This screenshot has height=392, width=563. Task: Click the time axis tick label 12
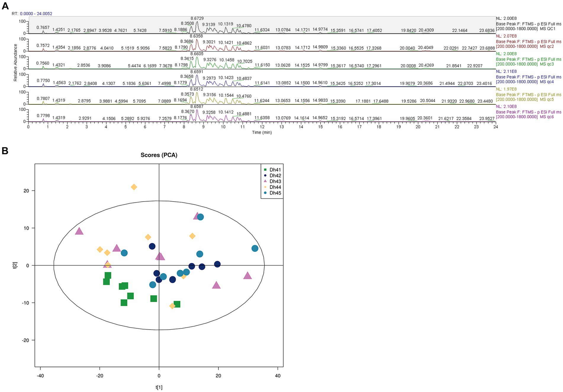click(x=262, y=127)
